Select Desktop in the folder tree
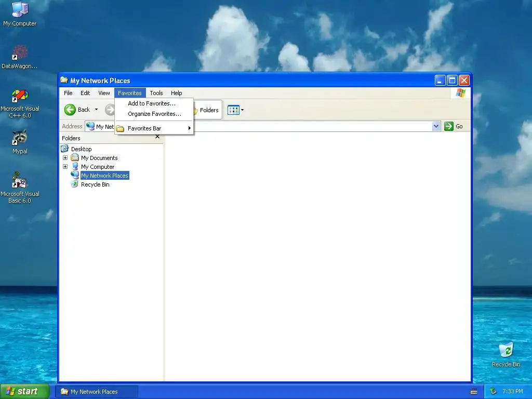The width and height of the screenshot is (532, 399). coord(82,149)
